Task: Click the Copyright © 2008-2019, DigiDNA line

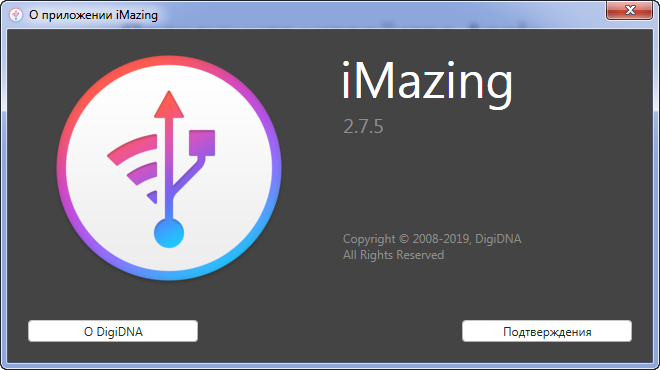Action: click(x=432, y=239)
